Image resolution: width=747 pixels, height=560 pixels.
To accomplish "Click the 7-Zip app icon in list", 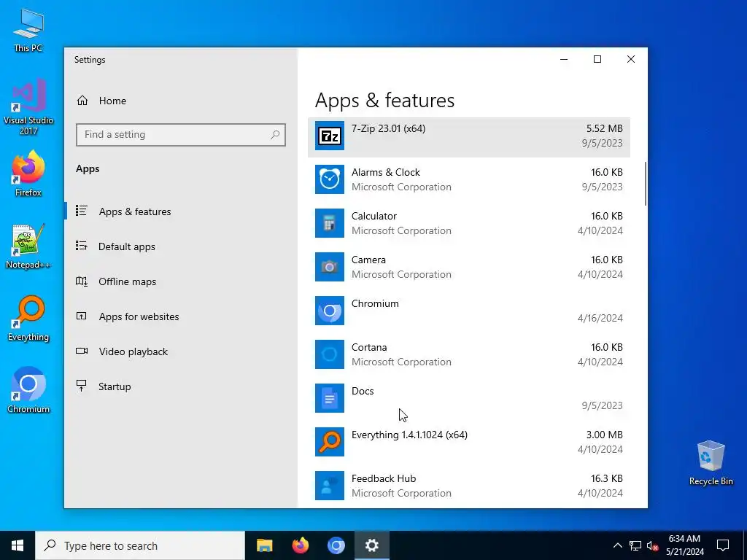I will click(x=329, y=136).
